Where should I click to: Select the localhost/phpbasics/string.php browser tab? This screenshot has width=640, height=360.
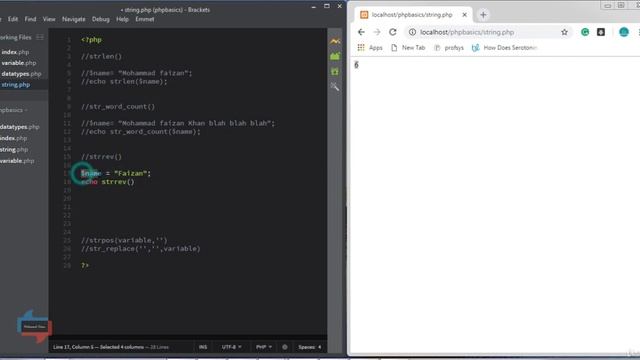coord(412,15)
